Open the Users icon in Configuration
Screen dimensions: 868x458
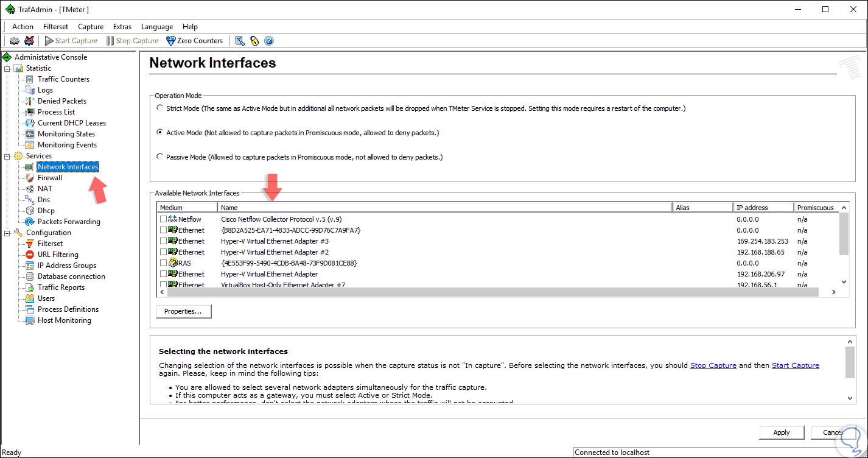pos(30,298)
